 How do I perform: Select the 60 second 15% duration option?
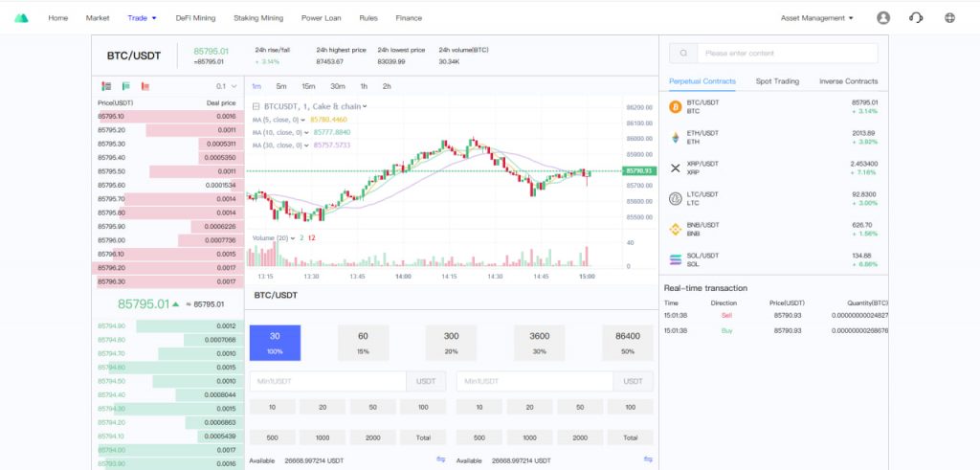pyautogui.click(x=363, y=343)
